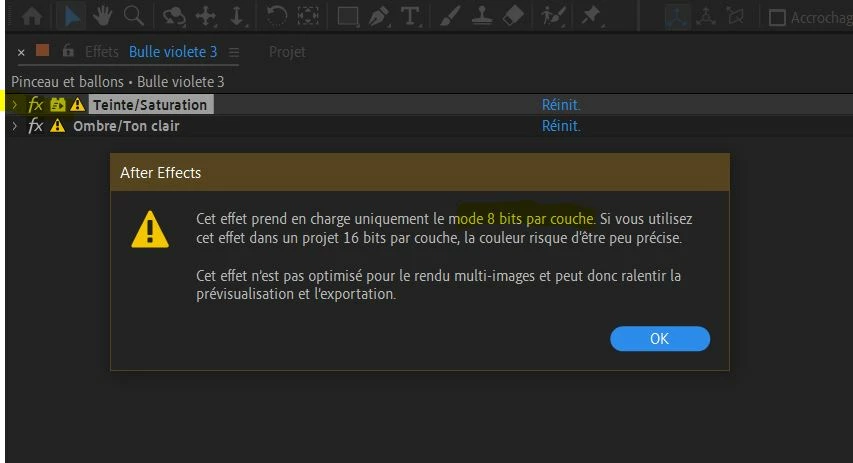Expand the Teinte/Saturation effect properties
Screen dimensions: 853x463
click(15, 104)
